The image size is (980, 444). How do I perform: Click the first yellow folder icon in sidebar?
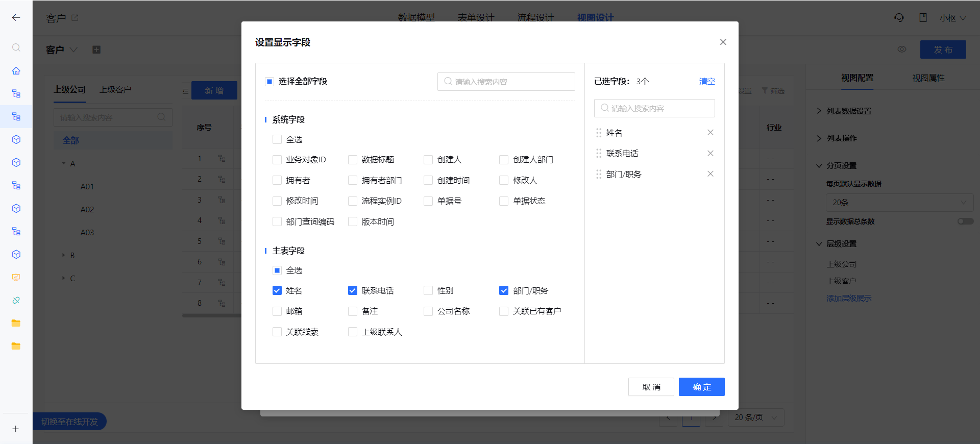point(16,323)
